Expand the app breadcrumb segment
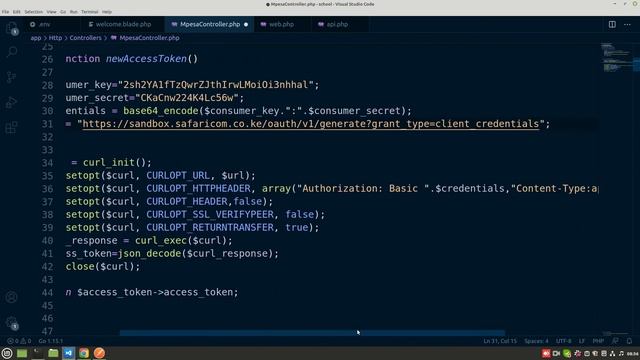640x360 pixels. [36, 38]
